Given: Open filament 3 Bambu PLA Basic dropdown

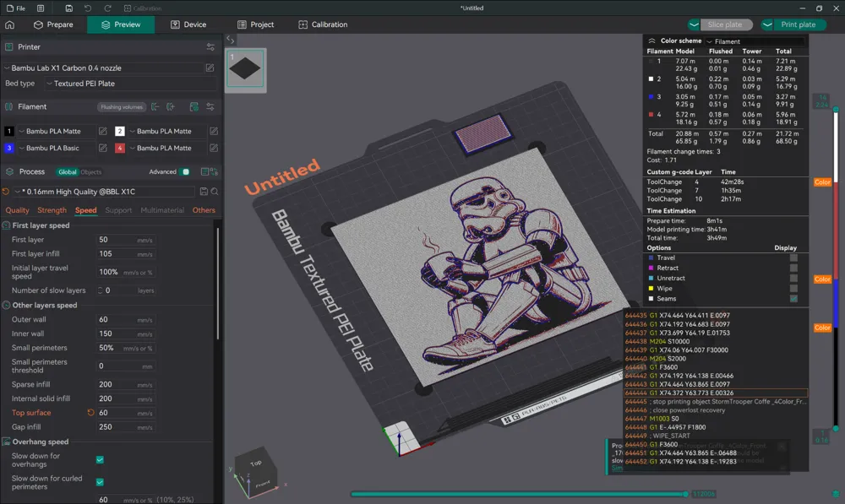Looking at the screenshot, I should click(x=56, y=148).
